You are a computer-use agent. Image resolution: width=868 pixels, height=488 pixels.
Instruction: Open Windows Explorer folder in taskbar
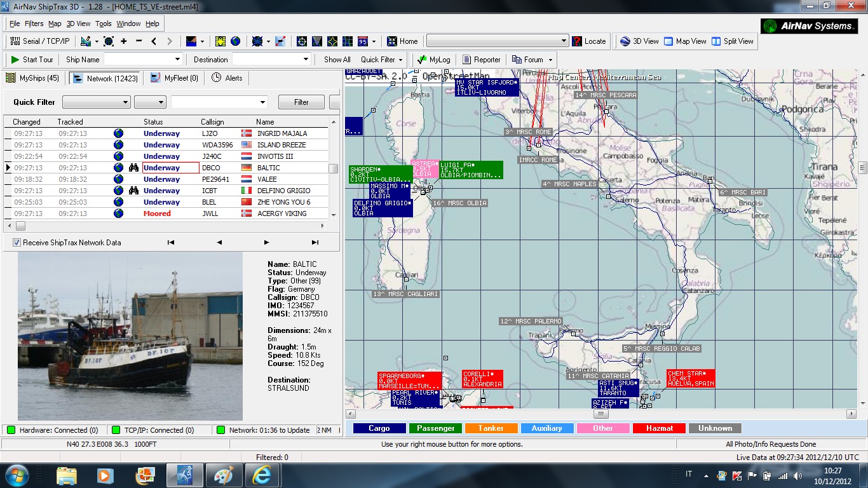(x=67, y=475)
